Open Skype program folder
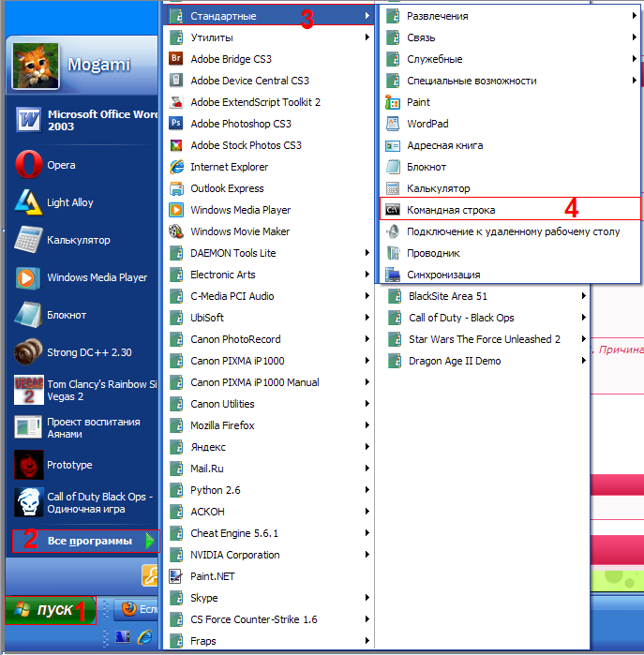Screen dimensions: 644x655 click(x=270, y=598)
